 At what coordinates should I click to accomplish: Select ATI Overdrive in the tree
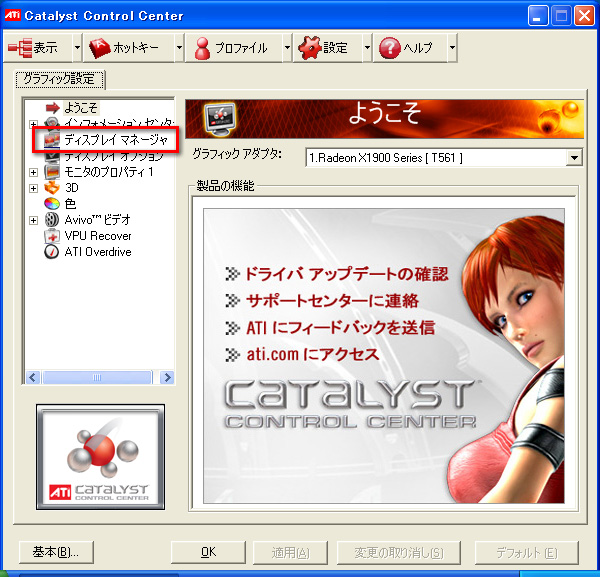click(x=98, y=252)
